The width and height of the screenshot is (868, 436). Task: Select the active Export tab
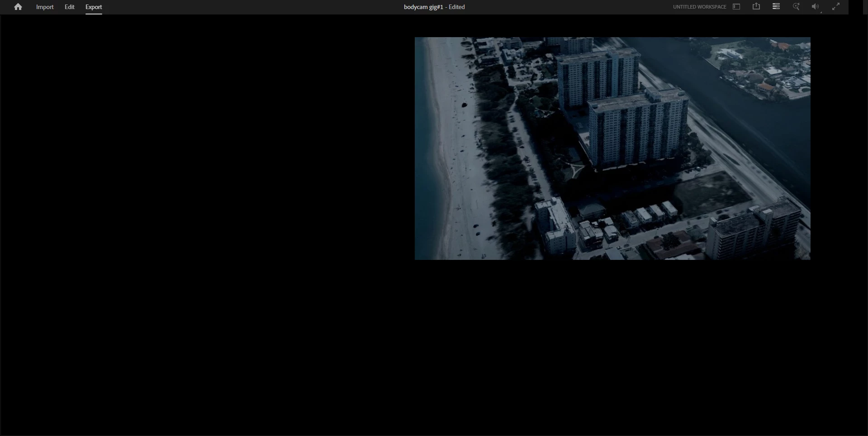(94, 7)
